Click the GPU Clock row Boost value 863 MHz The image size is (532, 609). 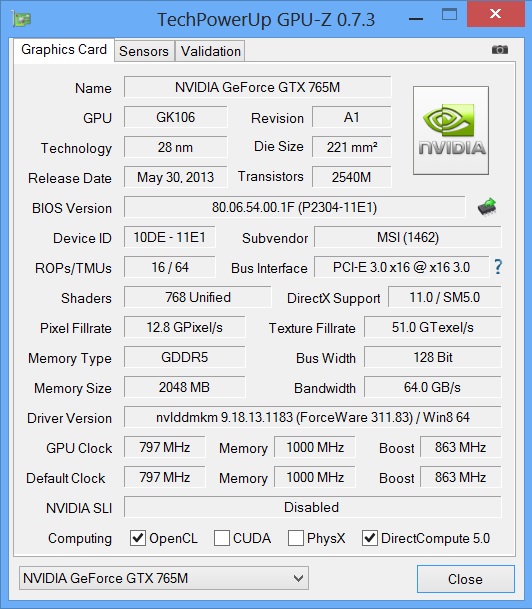click(461, 447)
